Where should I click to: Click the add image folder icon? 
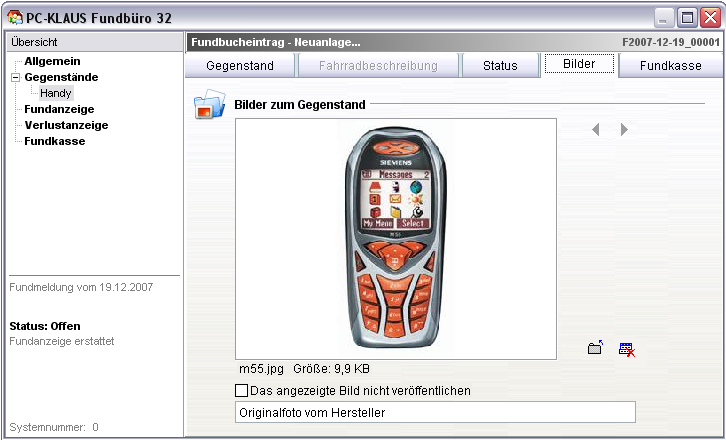tap(595, 348)
